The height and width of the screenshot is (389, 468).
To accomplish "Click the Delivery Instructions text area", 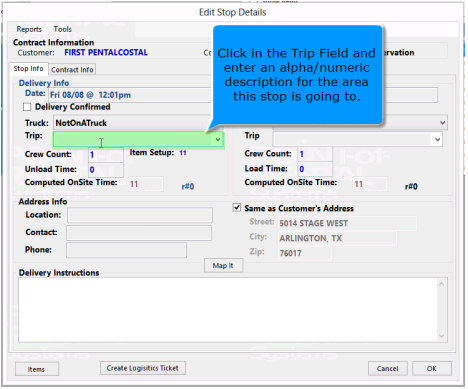I will coord(228,310).
